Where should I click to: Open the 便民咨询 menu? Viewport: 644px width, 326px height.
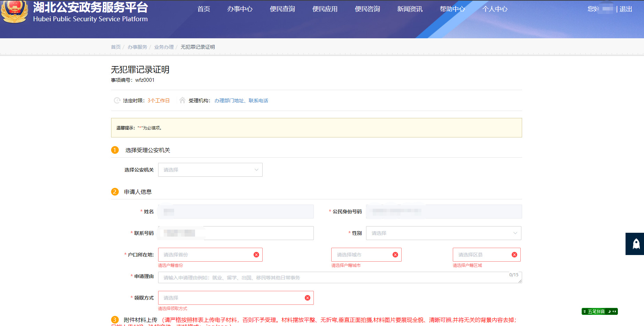click(367, 9)
